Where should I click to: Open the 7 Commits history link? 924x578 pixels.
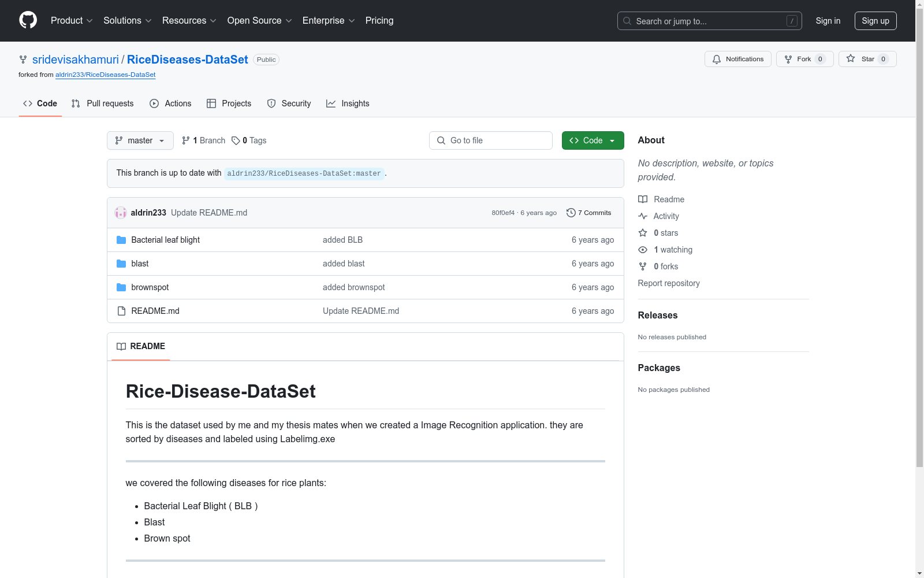(x=589, y=213)
